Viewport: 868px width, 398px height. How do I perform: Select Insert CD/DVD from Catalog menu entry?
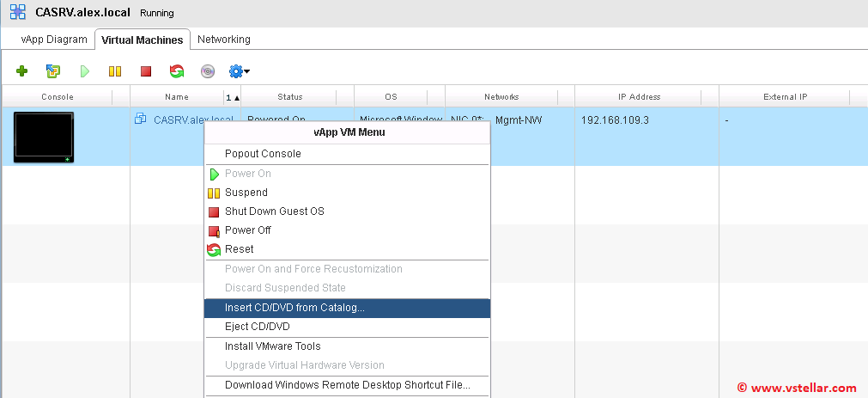(294, 308)
